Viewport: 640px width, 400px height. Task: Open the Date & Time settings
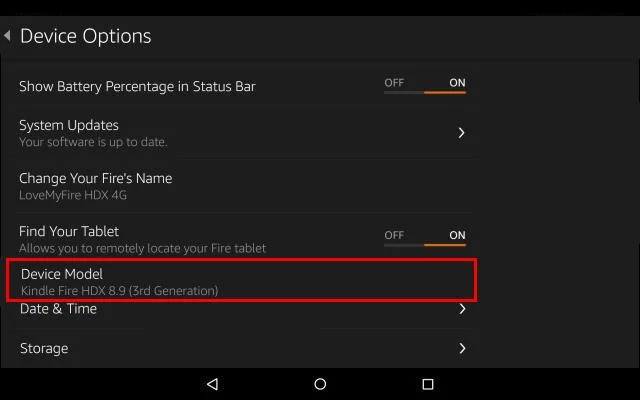pyautogui.click(x=245, y=309)
